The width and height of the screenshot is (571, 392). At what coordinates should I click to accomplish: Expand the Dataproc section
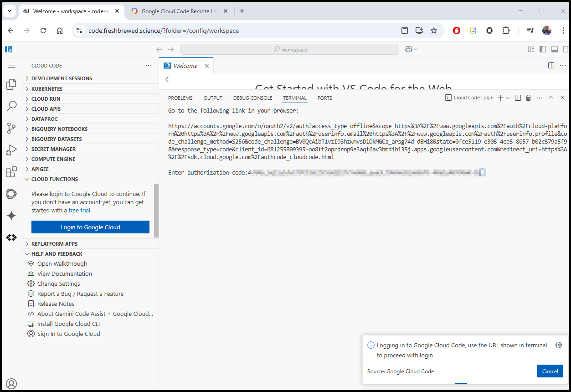pyautogui.click(x=90, y=119)
